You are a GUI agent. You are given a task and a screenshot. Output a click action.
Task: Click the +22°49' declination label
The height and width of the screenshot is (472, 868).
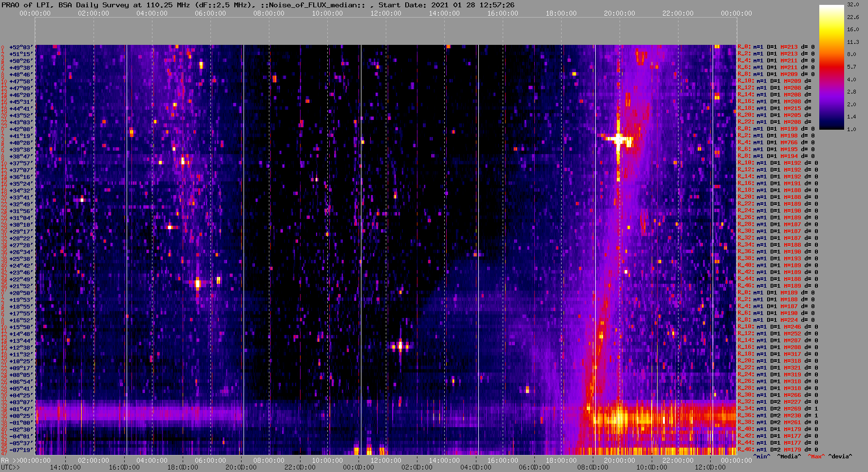point(21,279)
